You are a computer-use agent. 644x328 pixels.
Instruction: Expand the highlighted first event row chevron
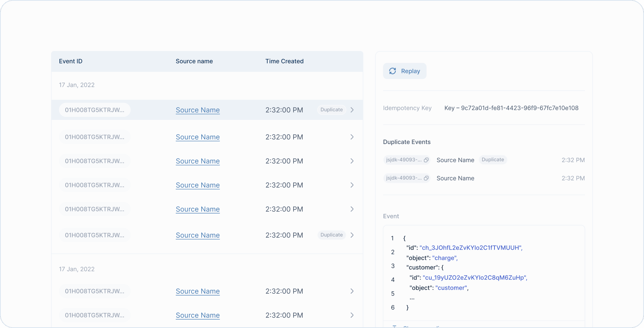pyautogui.click(x=352, y=110)
